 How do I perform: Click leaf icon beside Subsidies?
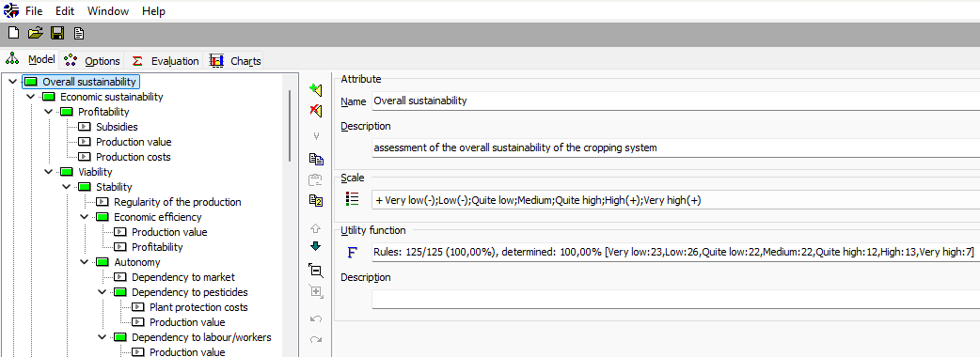85,127
